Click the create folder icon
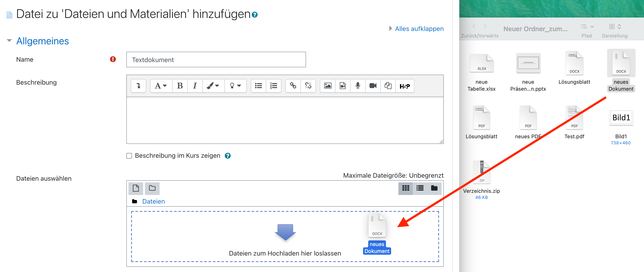The image size is (644, 272). point(152,188)
